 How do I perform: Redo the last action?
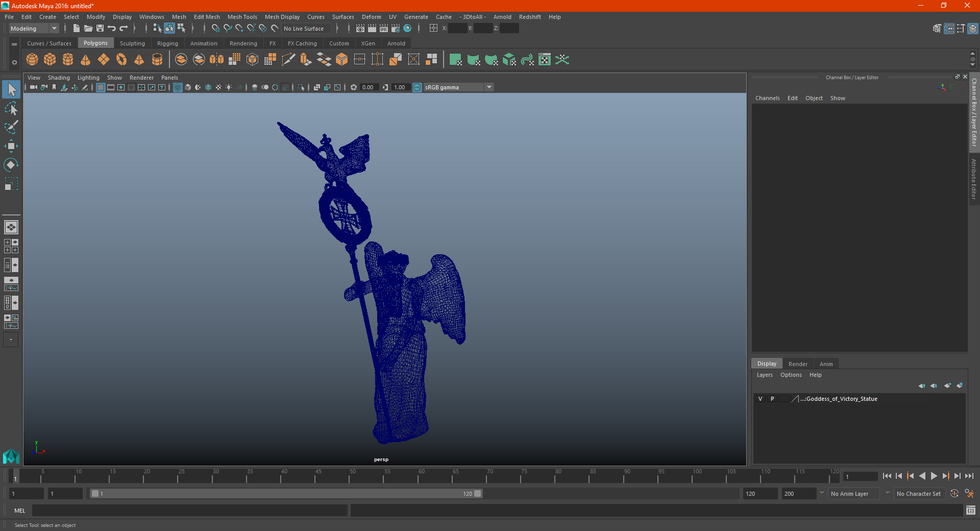[x=124, y=29]
